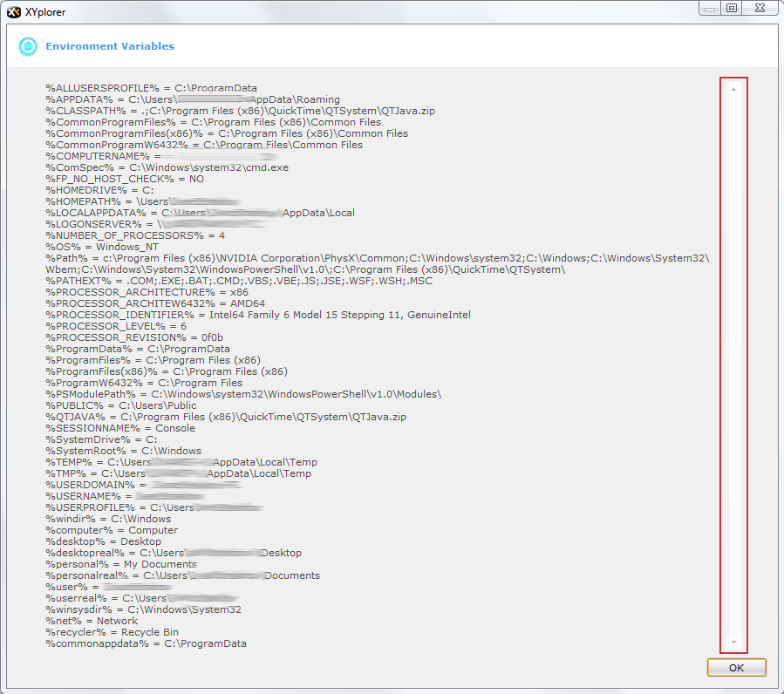Click OK to dismiss the dialog

736,667
